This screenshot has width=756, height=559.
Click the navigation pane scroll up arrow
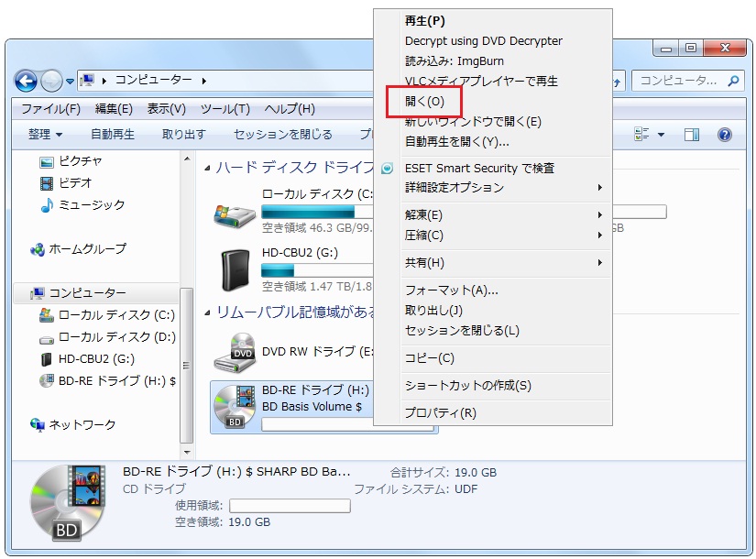click(x=187, y=159)
